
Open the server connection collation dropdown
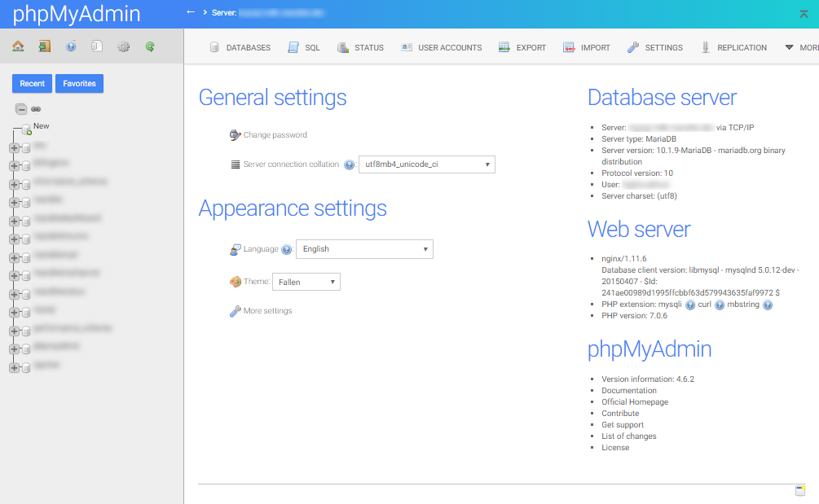[x=426, y=164]
